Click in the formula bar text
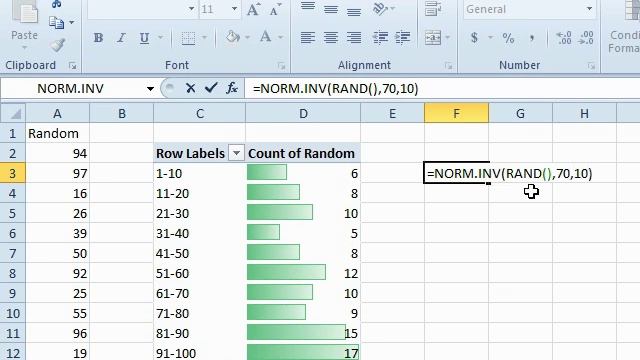 click(x=336, y=89)
